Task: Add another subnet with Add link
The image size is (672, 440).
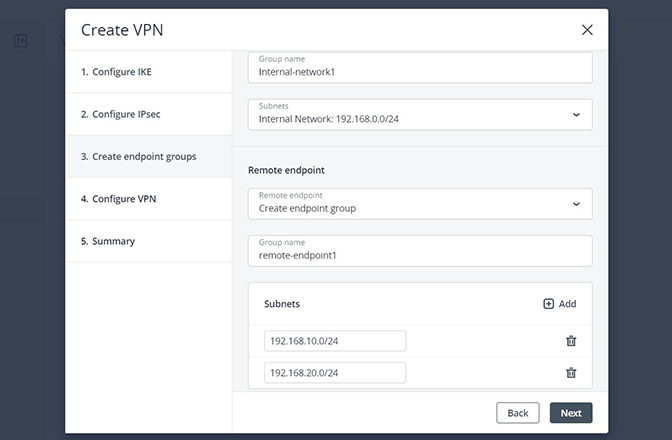Action: (560, 304)
